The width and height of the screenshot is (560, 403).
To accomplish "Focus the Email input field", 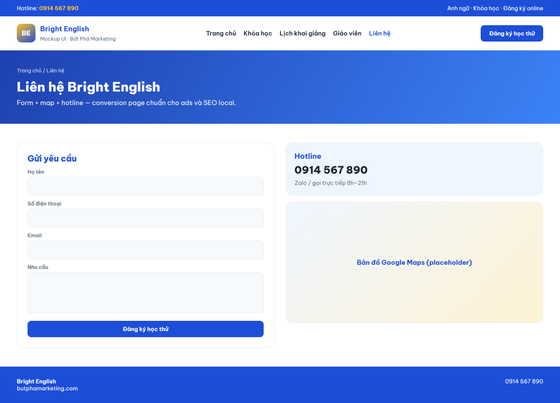I will point(145,250).
